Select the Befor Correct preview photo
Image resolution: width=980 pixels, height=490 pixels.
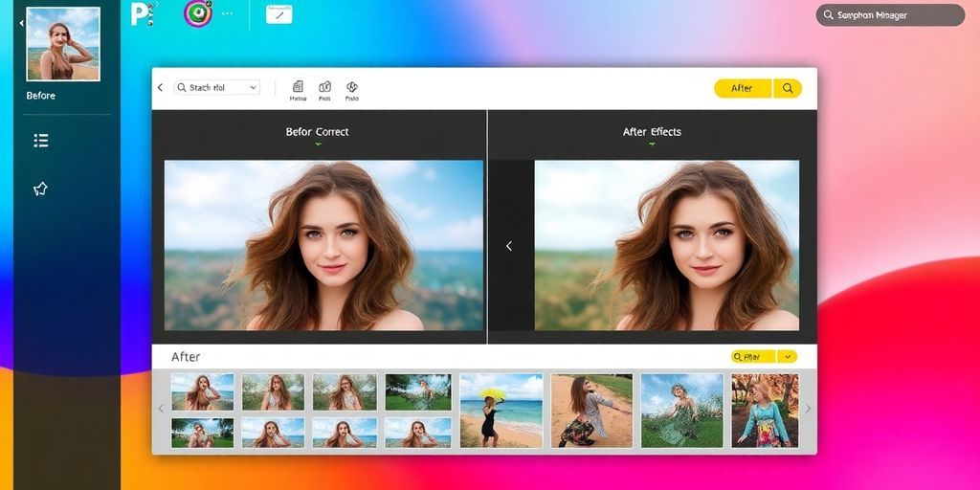pyautogui.click(x=323, y=245)
